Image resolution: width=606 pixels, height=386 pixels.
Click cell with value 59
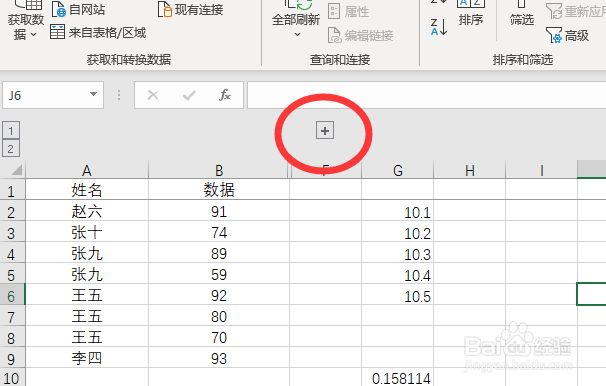219,274
